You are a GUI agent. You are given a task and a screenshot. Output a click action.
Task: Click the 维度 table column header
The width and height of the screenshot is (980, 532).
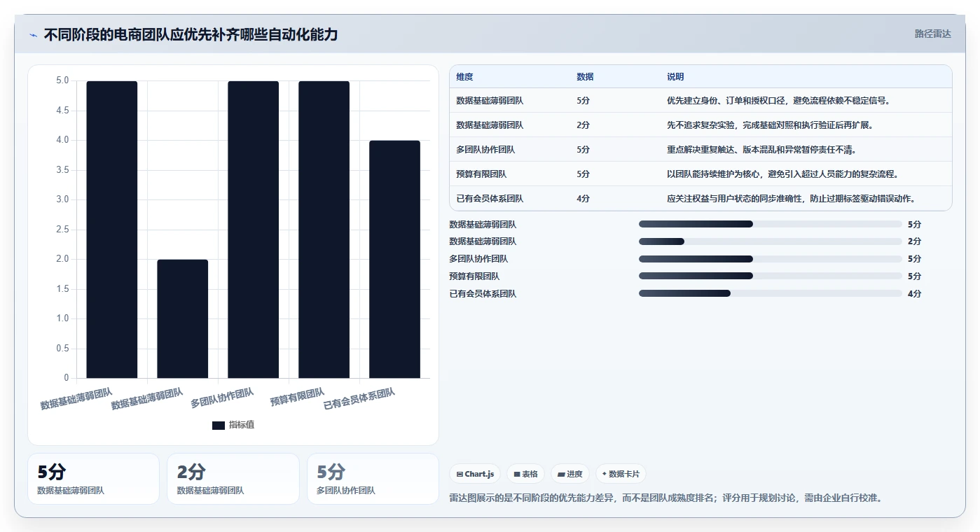coord(464,77)
